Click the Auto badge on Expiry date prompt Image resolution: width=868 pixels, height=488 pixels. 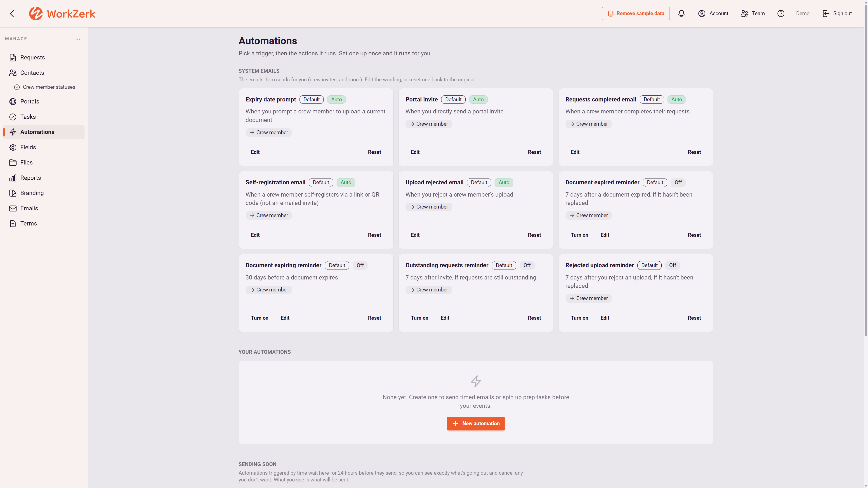click(x=336, y=99)
